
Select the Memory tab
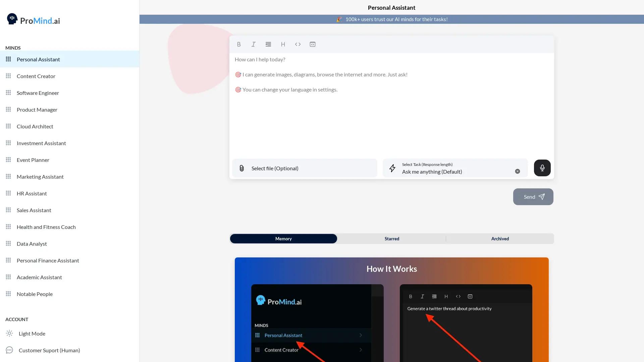pos(283,238)
